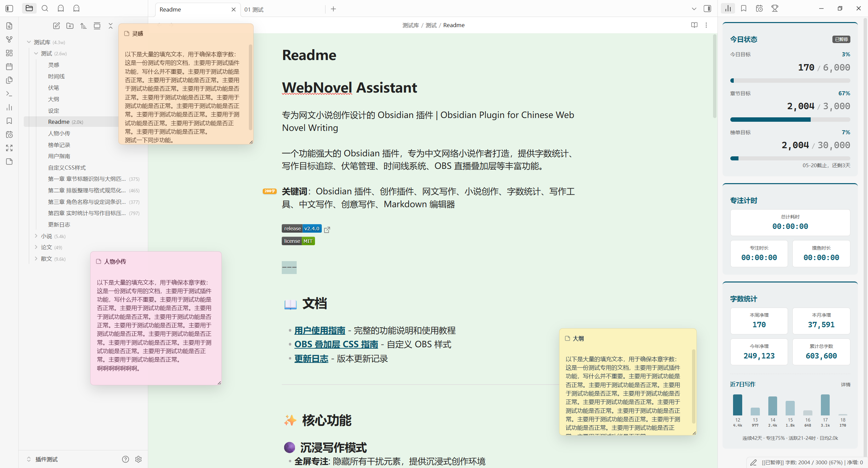Open the trophy tab in right sidebar
The image size is (868, 468).
[775, 8]
